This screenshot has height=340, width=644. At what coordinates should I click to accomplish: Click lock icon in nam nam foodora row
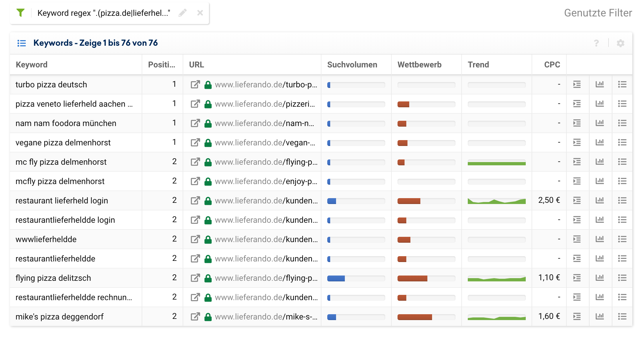pos(208,123)
